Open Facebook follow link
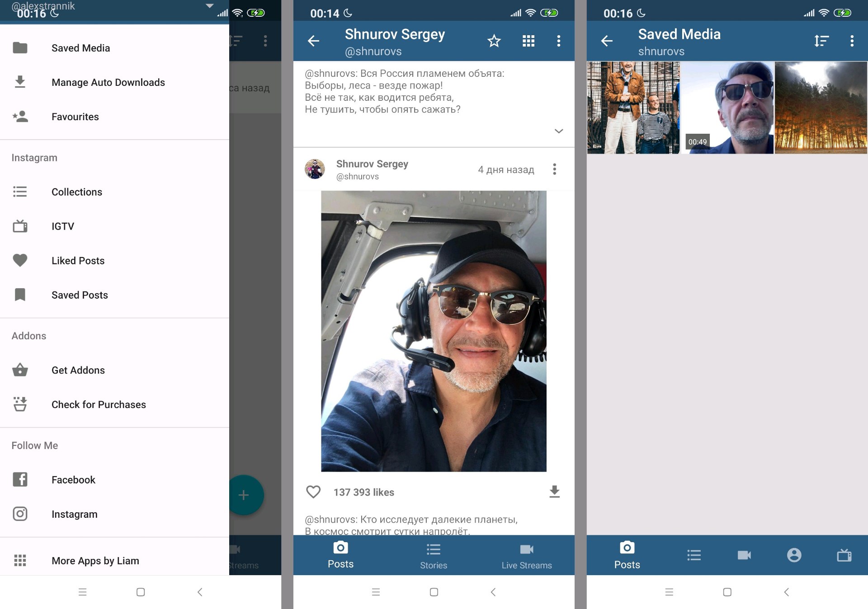Viewport: 868px width, 609px height. point(114,480)
